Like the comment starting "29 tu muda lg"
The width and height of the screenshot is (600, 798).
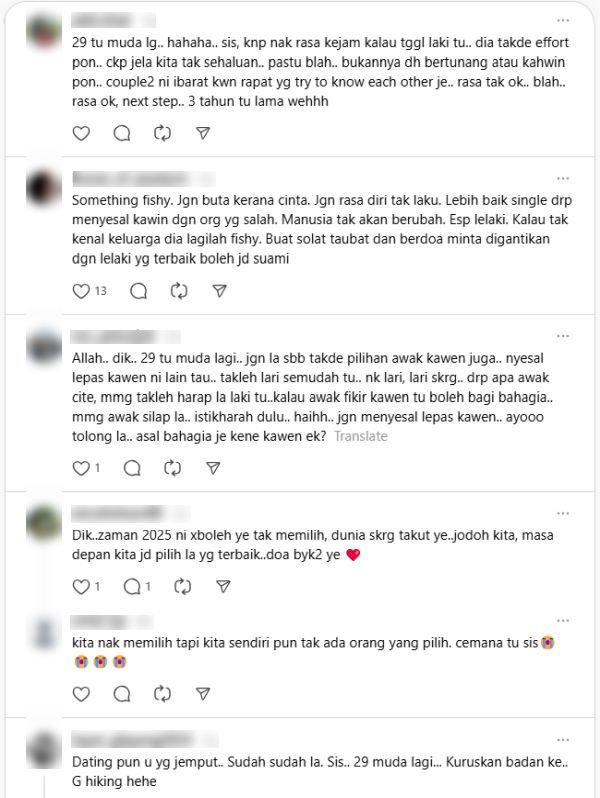81,133
